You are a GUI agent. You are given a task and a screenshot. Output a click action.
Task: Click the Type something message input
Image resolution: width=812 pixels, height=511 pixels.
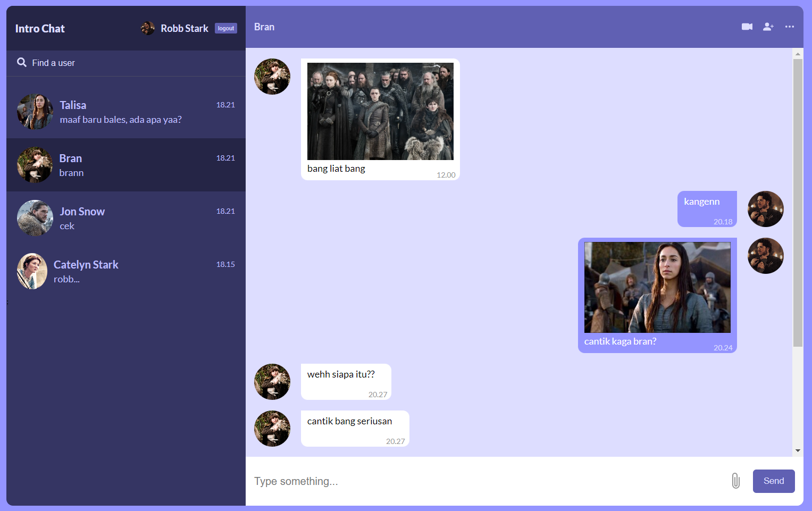tap(484, 481)
